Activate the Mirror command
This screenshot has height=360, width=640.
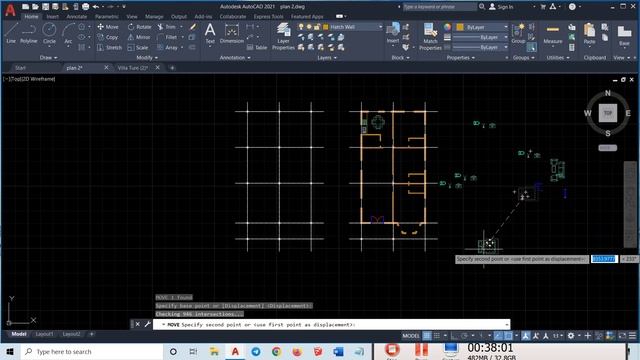pos(139,37)
